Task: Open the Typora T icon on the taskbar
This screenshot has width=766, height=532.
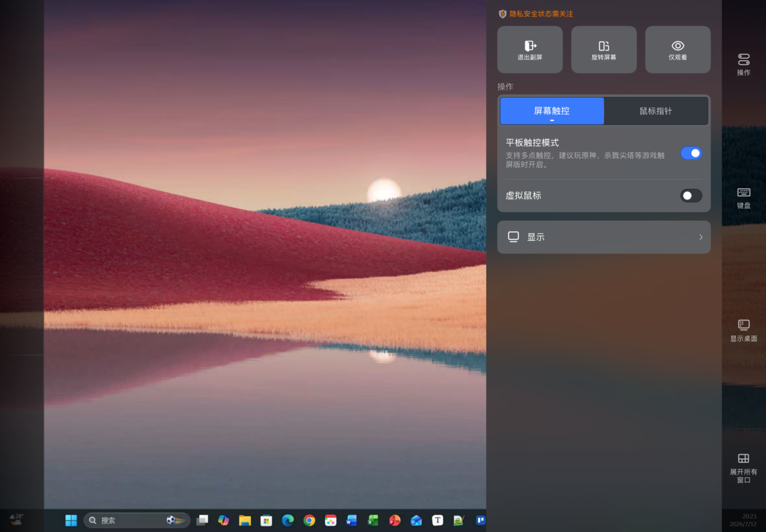Action: 438,520
